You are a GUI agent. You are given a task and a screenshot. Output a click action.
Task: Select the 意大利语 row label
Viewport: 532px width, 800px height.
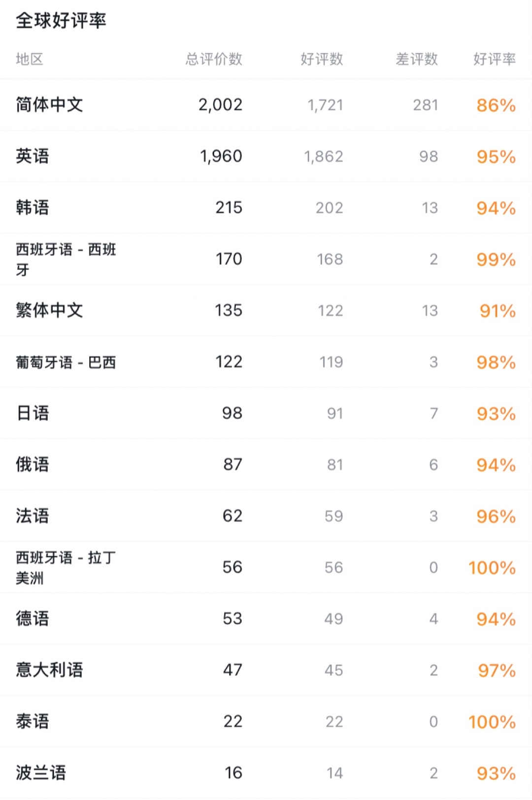pyautogui.click(x=49, y=670)
